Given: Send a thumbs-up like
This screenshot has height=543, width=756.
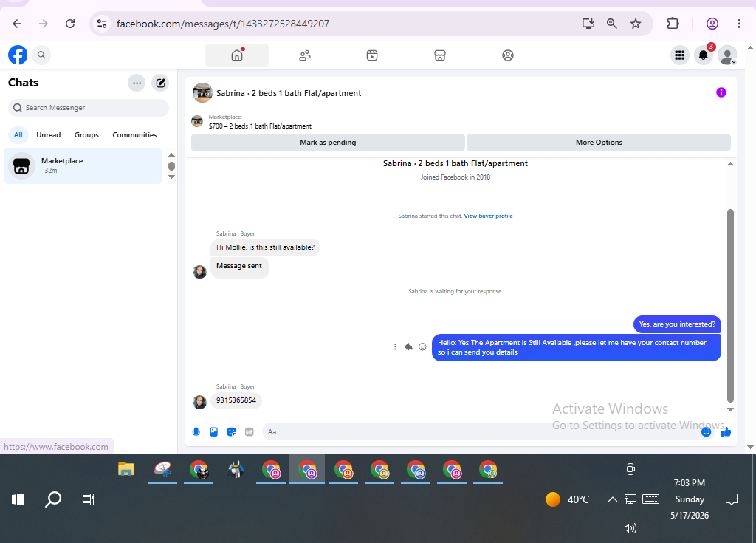Looking at the screenshot, I should 726,432.
